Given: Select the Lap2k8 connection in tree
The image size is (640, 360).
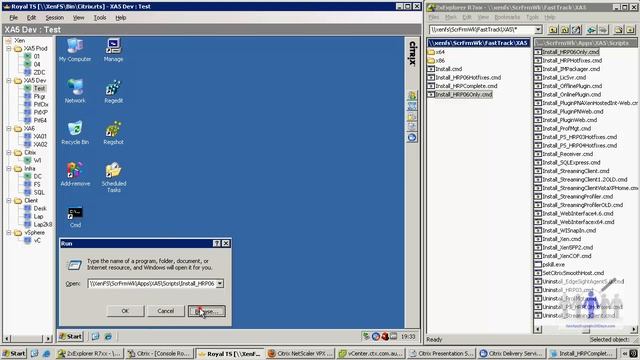Looking at the screenshot, I should point(43,224).
